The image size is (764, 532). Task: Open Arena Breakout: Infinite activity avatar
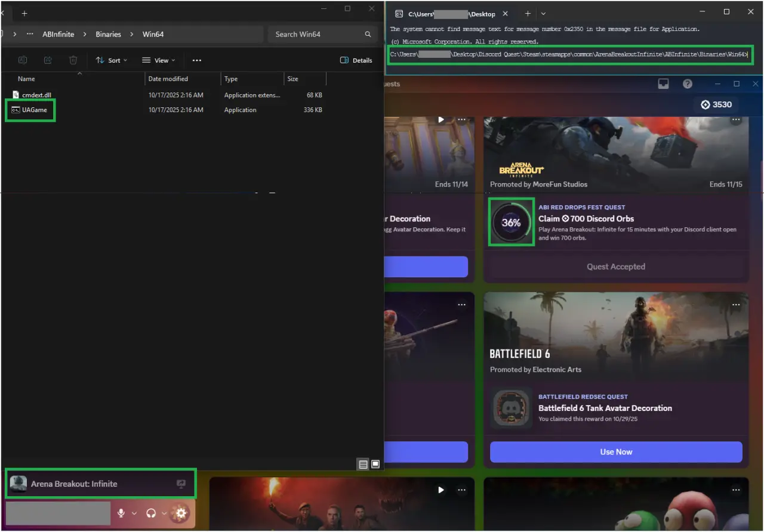(x=19, y=484)
